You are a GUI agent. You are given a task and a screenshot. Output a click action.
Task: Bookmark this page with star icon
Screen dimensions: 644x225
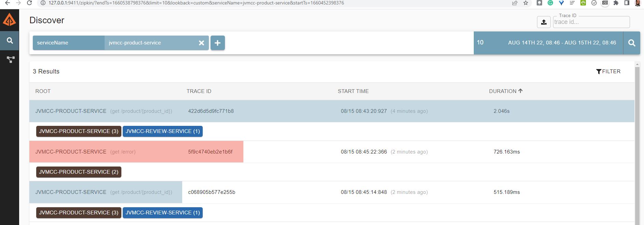[x=526, y=3]
